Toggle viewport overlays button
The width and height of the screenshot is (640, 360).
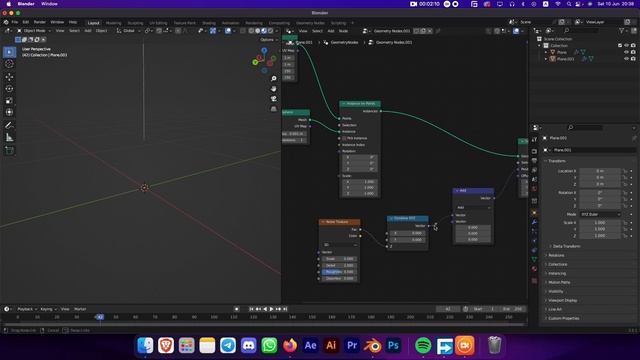(228, 31)
